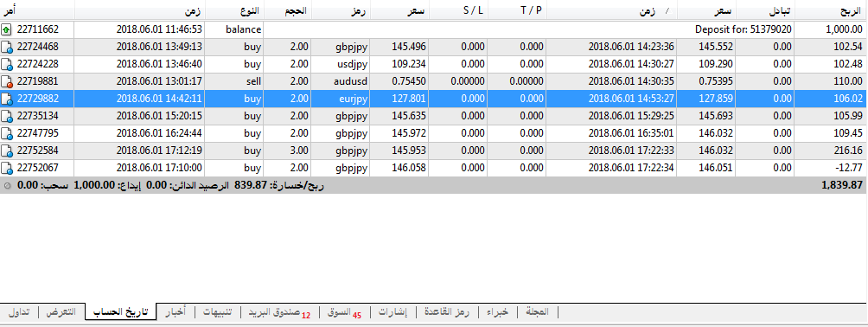The image size is (868, 327).
Task: Click the buy order icon for 22724228
Action: point(7,64)
